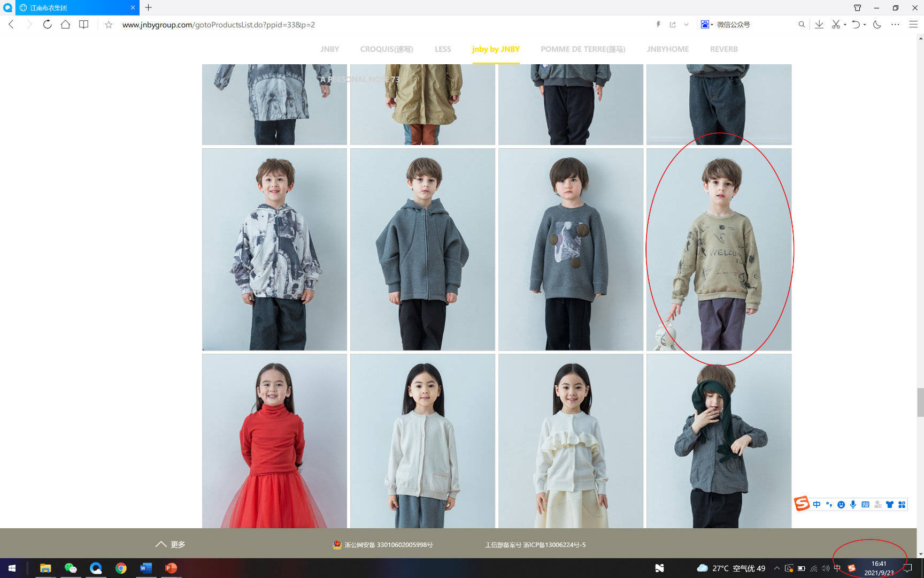Open the Windows Start menu
The image size is (924, 578).
12,568
